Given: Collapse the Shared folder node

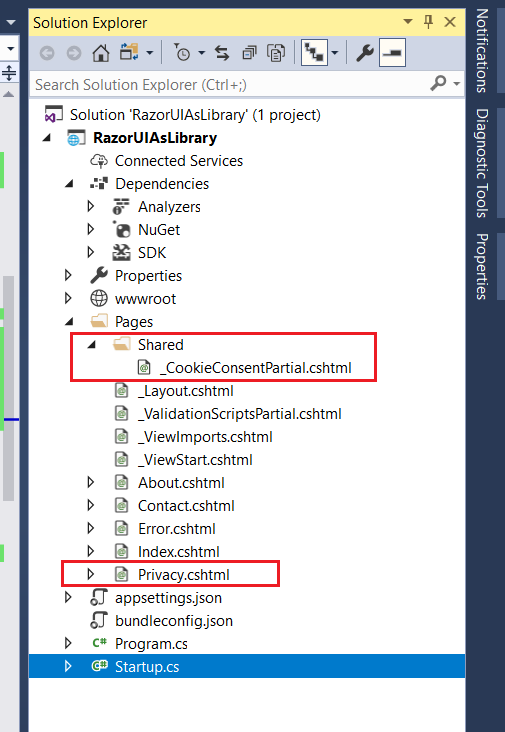Looking at the screenshot, I should point(91,345).
